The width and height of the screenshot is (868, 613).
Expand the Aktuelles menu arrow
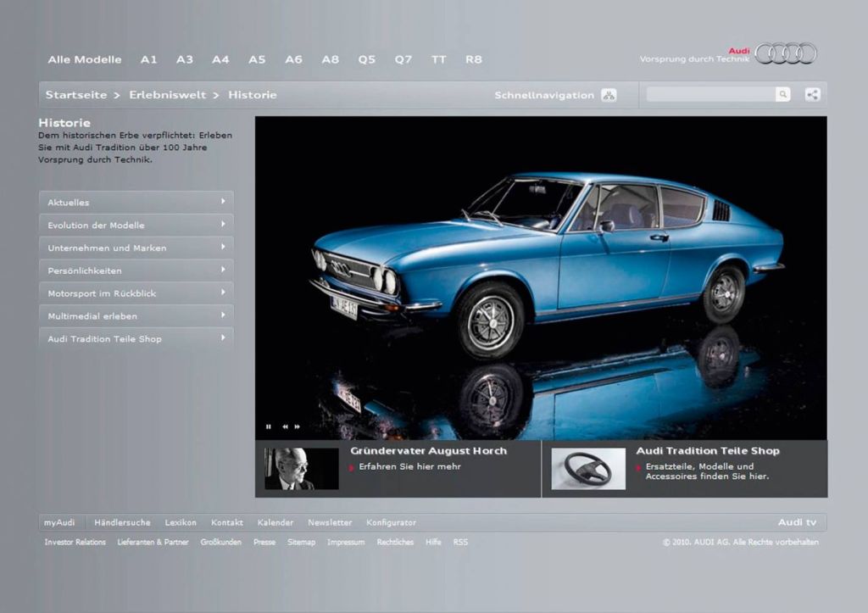(223, 202)
